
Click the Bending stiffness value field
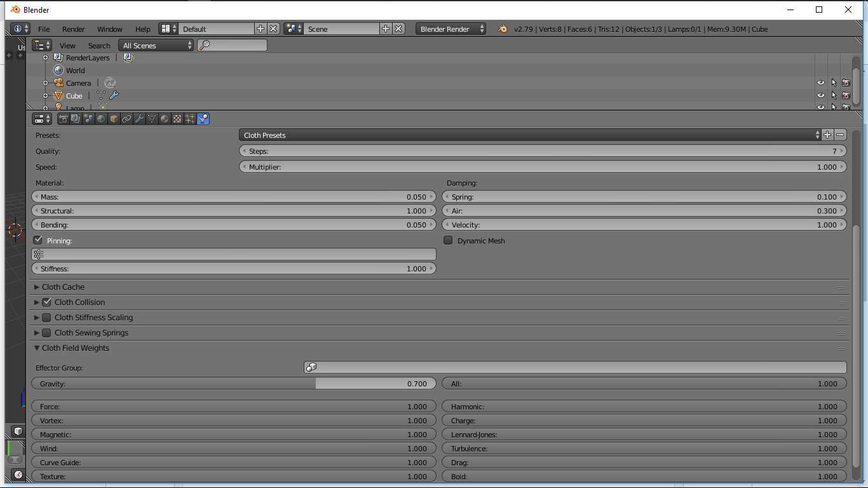pyautogui.click(x=234, y=224)
